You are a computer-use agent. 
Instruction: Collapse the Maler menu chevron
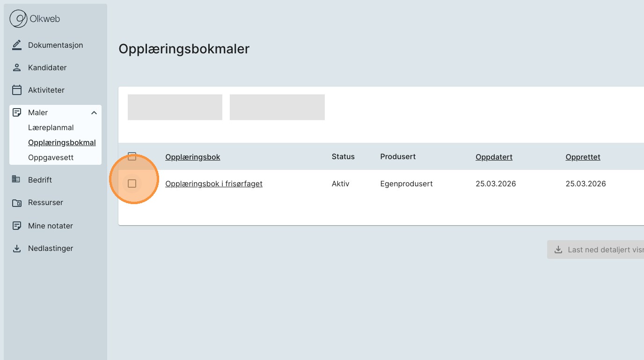pyautogui.click(x=94, y=113)
